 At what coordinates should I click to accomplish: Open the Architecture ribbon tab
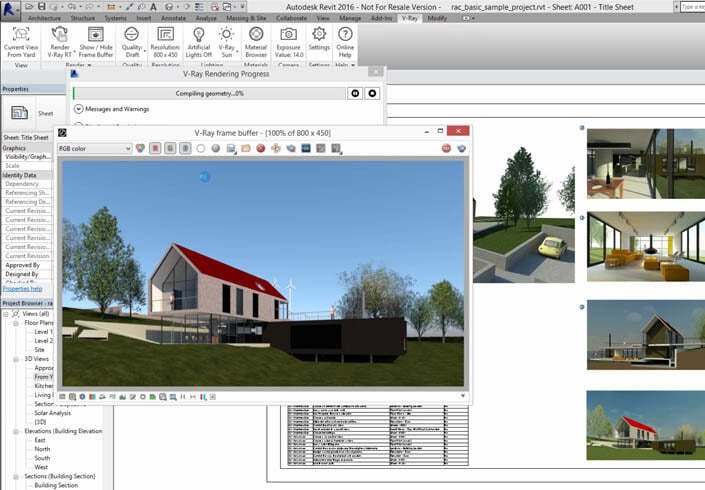tap(44, 18)
